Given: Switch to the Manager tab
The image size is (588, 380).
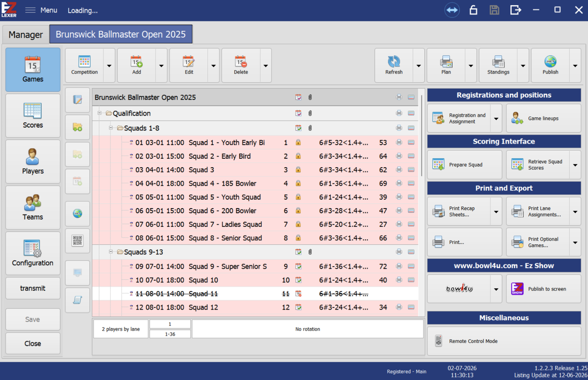Looking at the screenshot, I should coord(26,35).
